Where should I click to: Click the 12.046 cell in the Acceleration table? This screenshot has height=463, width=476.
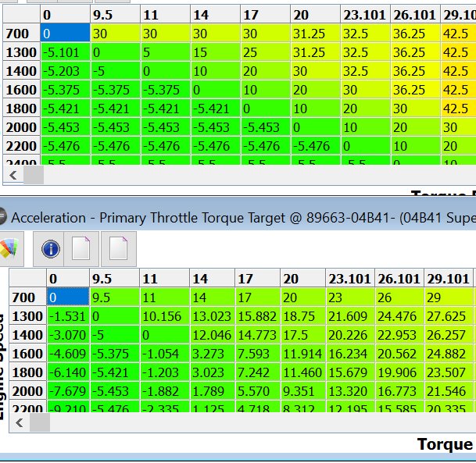pyautogui.click(x=212, y=335)
